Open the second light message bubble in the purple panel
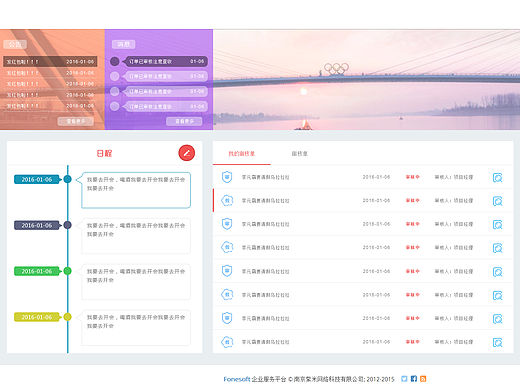This screenshot has width=520, height=390. 165,76
